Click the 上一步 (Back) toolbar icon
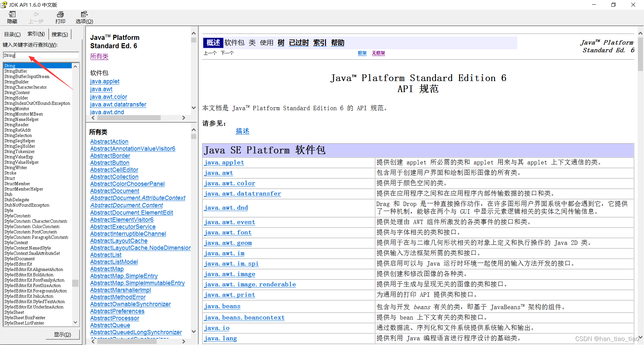Viewport: 644px width, 345px height. click(x=36, y=17)
